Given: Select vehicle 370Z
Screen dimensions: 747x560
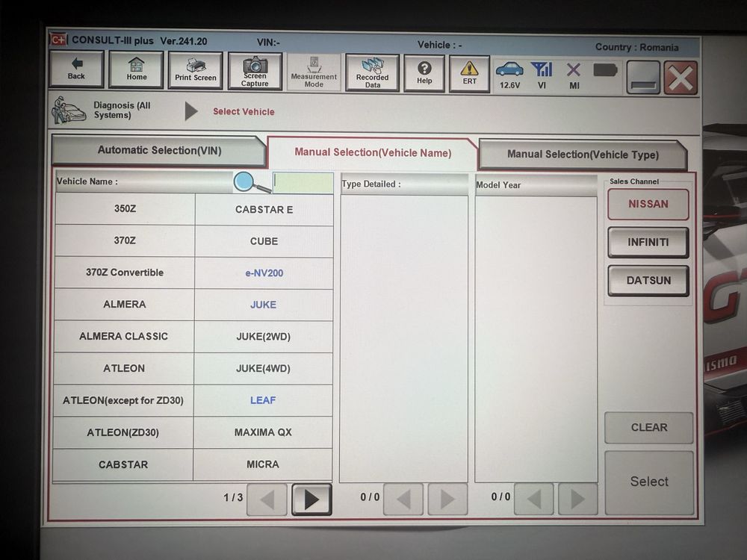Looking at the screenshot, I should [x=125, y=240].
